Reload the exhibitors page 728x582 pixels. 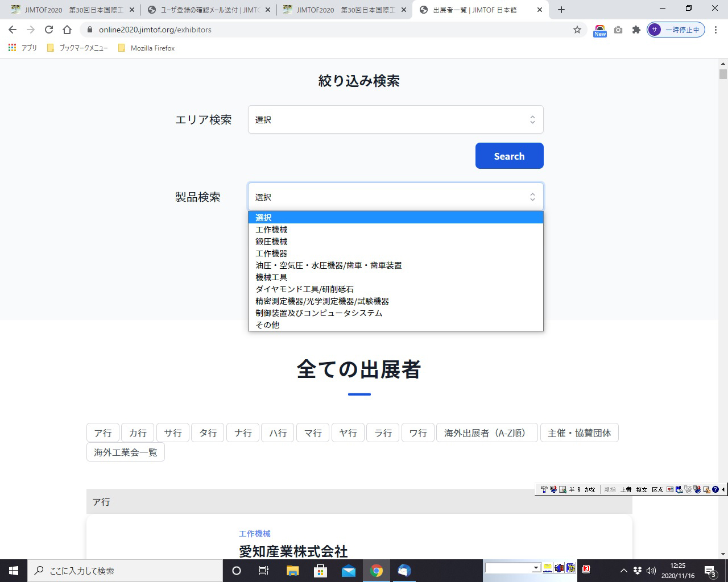tap(49, 30)
